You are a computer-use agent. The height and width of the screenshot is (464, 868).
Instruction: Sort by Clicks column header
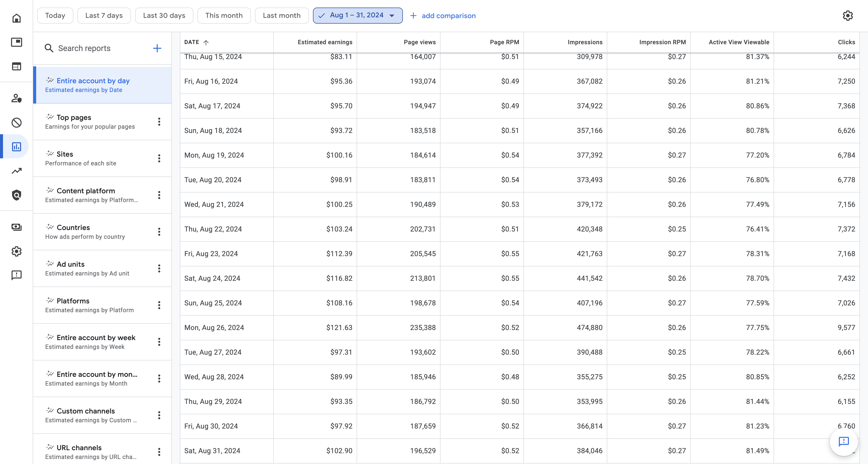click(x=846, y=42)
